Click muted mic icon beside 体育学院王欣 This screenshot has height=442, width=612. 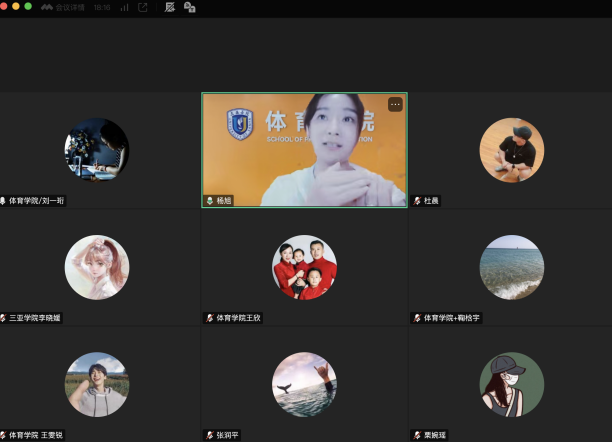pos(210,318)
